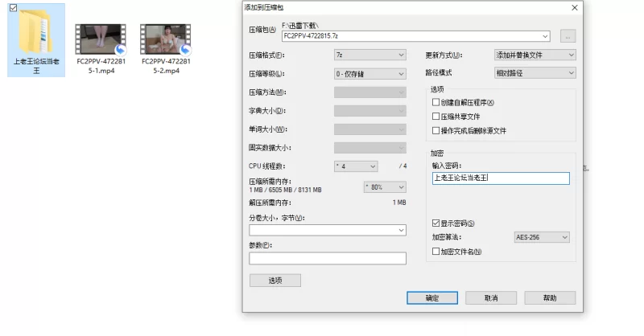This screenshot has width=644, height=336.
Task: Select the yellow folder icon on desktop
Action: [x=36, y=34]
